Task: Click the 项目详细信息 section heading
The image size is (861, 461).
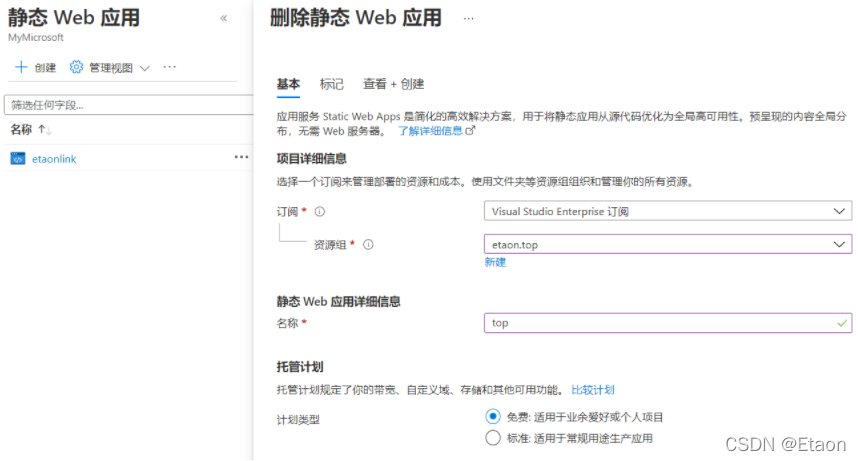Action: (311, 159)
